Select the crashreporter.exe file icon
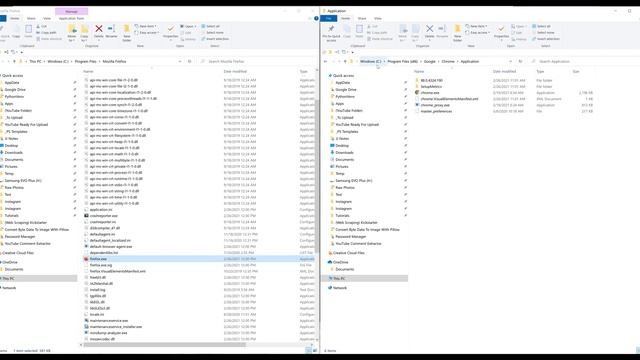 (x=86, y=216)
